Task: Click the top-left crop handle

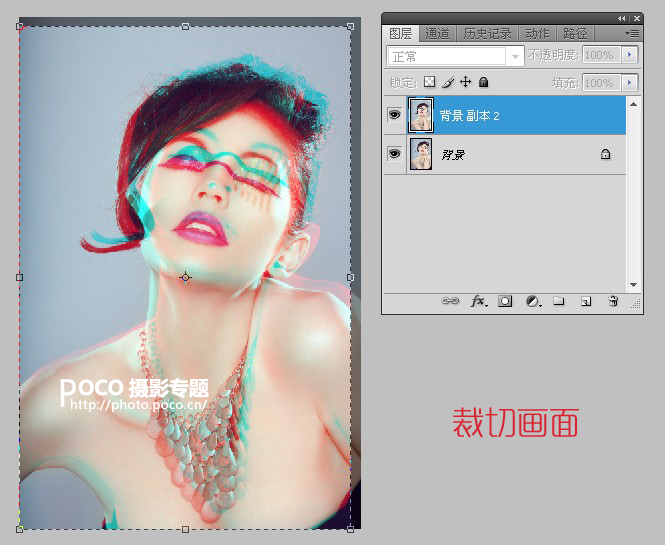Action: (20, 26)
